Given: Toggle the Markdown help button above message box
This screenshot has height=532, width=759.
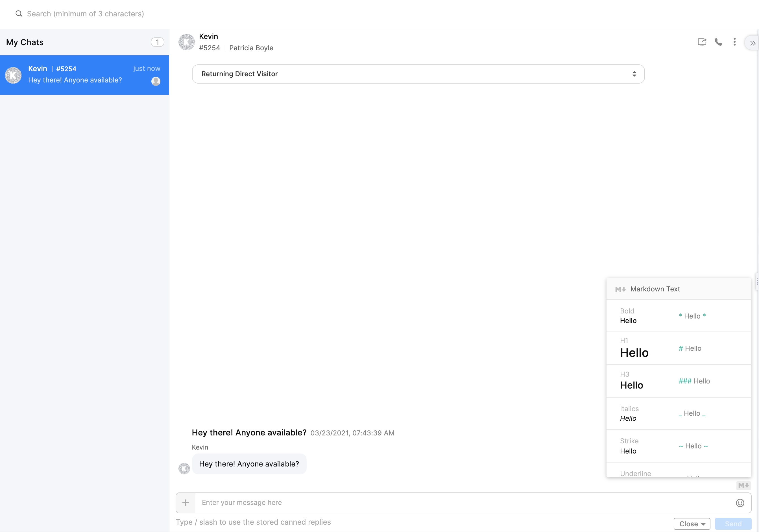Looking at the screenshot, I should [743, 485].
